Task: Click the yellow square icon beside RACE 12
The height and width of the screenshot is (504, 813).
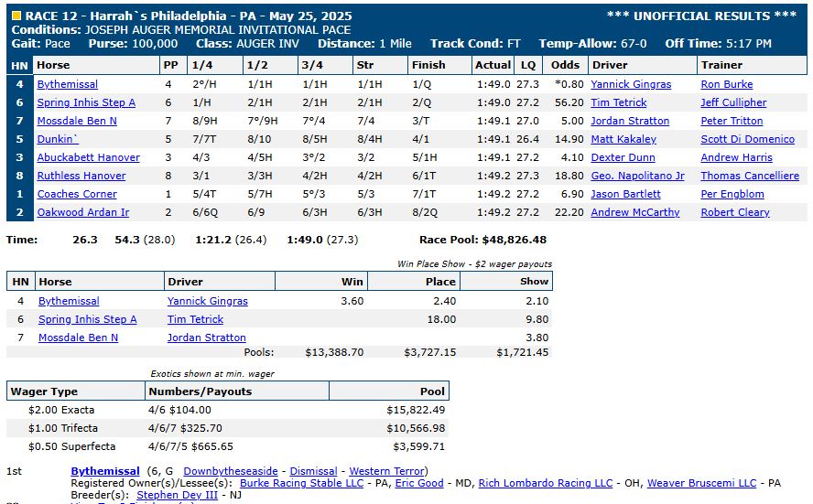Action: coord(16,16)
